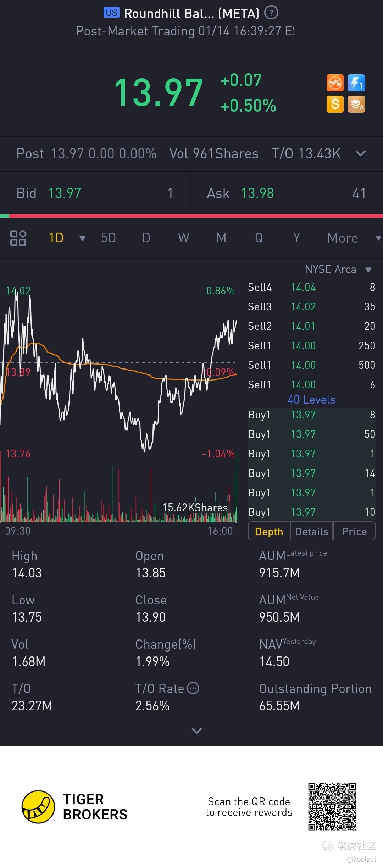The width and height of the screenshot is (383, 868).
Task: Tap the Buy1 row with 14 shares
Action: [311, 473]
